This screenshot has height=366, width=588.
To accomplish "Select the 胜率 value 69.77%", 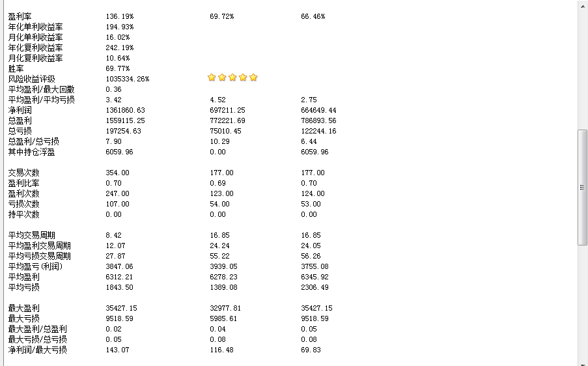I will 118,68.
